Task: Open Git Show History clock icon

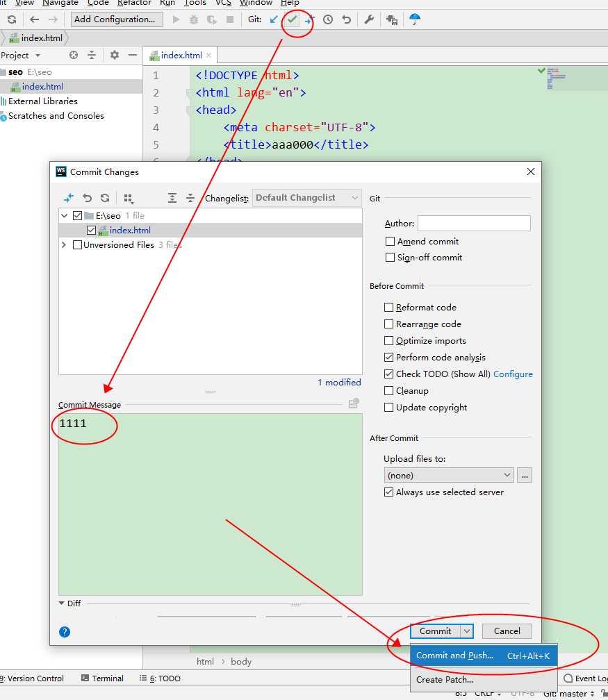Action: pos(328,19)
